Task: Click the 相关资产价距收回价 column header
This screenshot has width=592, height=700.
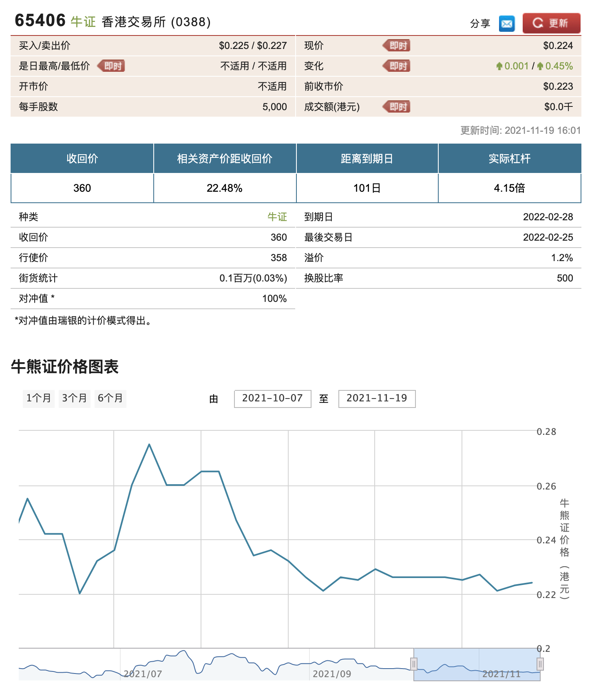Action: [x=225, y=159]
